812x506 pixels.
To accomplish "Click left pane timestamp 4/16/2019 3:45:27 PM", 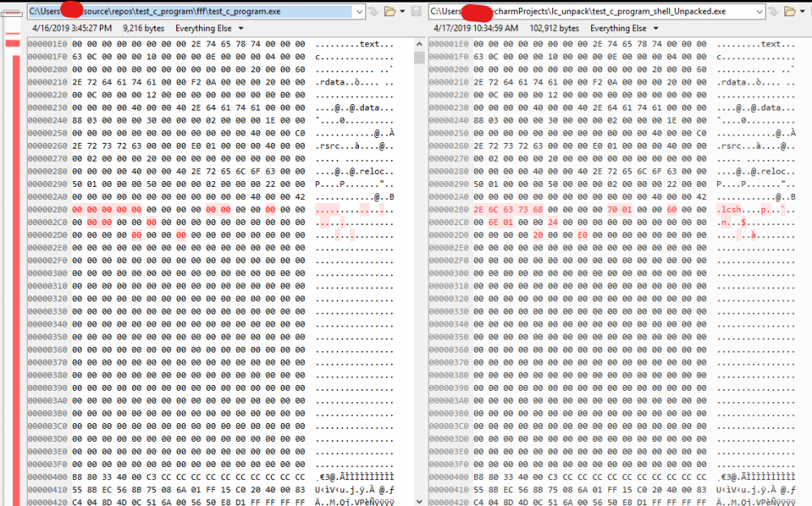I will 72,28.
